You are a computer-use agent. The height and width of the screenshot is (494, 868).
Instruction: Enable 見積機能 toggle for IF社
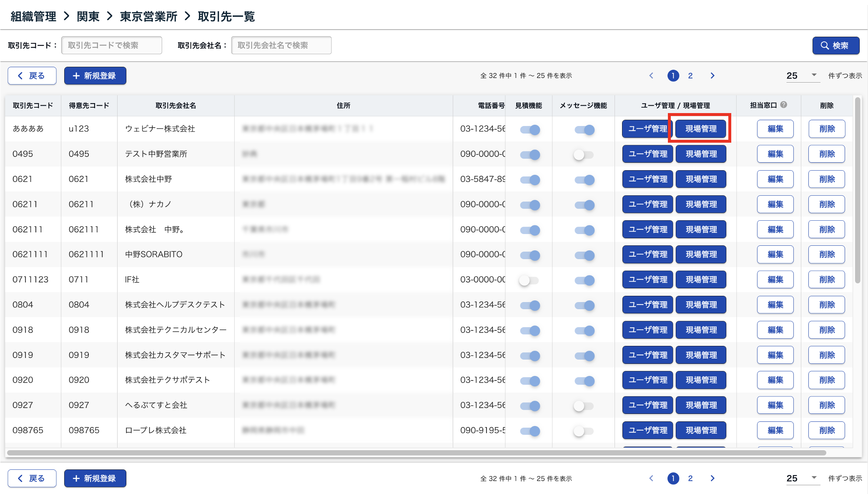click(529, 280)
